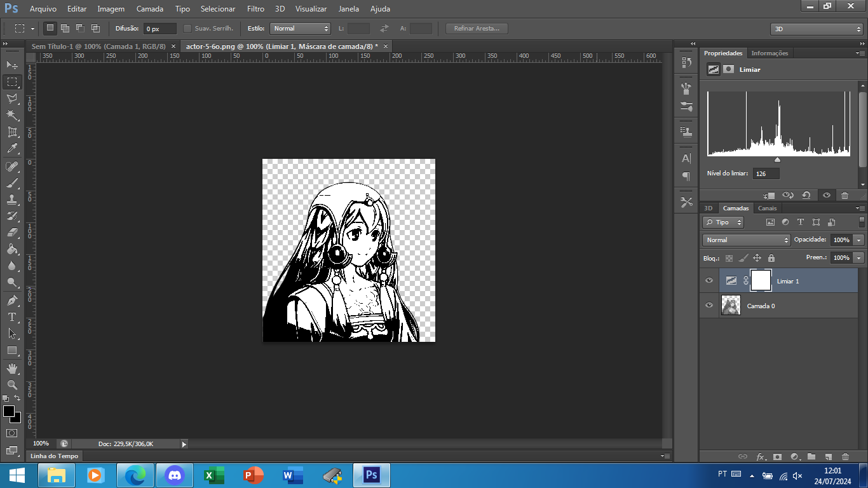This screenshot has height=488, width=868.
Task: Add a layer mask
Action: coord(777,456)
